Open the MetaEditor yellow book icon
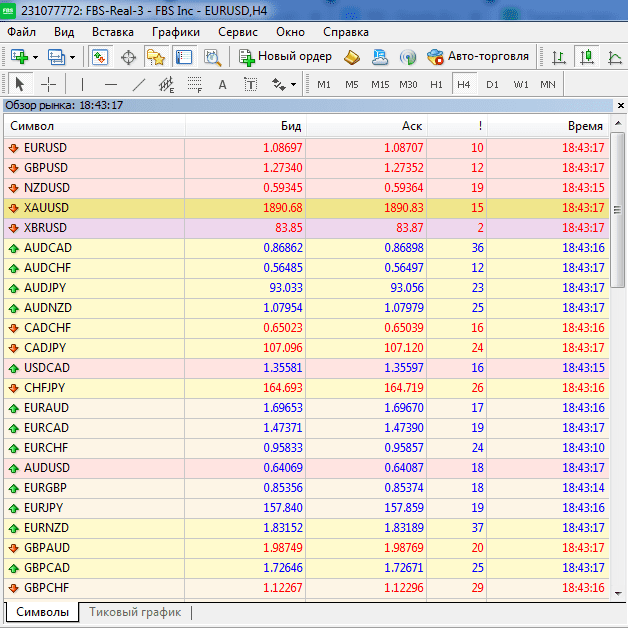The width and height of the screenshot is (628, 628). coord(352,57)
